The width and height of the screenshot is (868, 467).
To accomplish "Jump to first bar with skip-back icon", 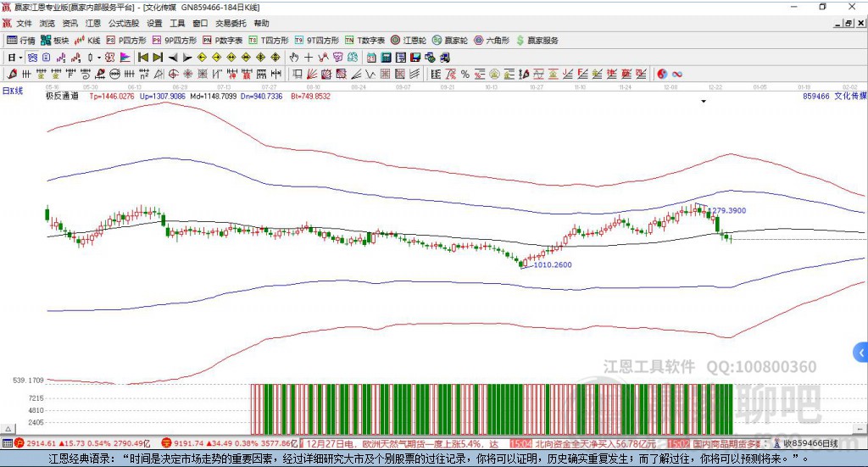I will coord(143,58).
